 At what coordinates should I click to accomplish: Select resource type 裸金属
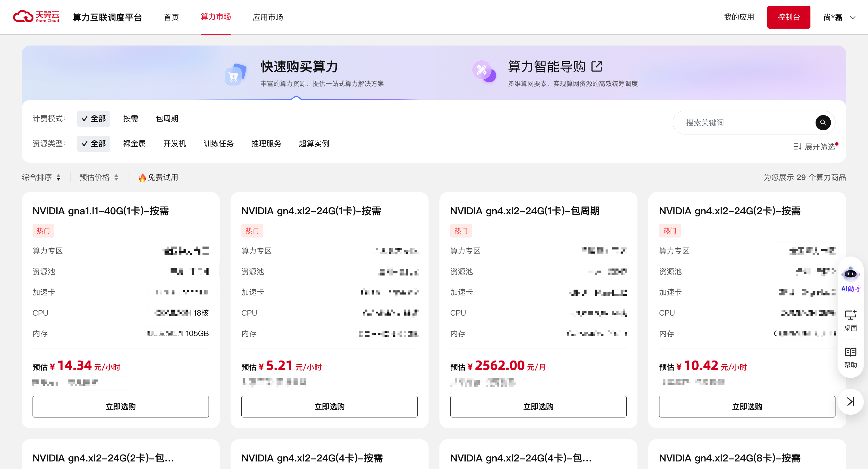point(134,143)
